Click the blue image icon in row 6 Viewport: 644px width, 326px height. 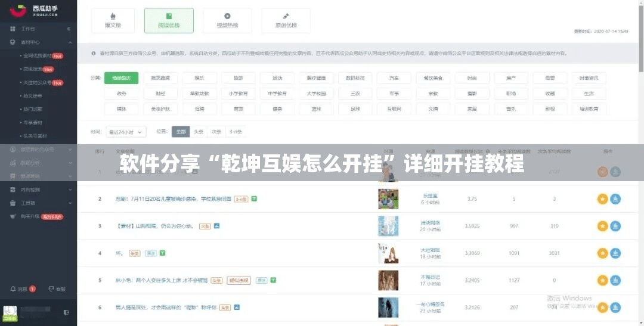pyautogui.click(x=237, y=307)
